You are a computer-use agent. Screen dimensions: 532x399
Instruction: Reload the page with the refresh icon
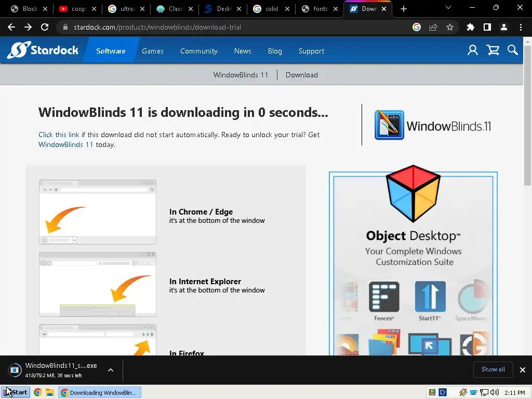click(45, 27)
